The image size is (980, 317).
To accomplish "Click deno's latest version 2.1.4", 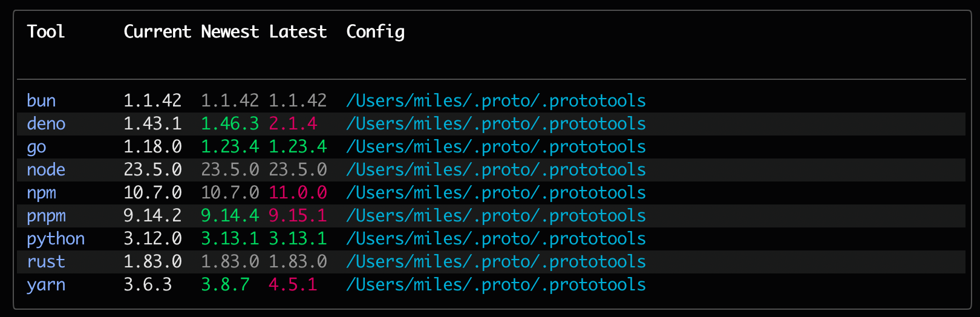I will 293,123.
